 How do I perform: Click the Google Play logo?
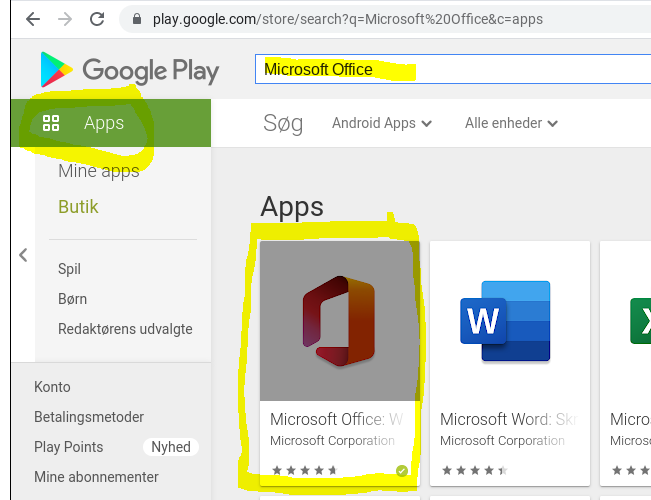coord(130,70)
